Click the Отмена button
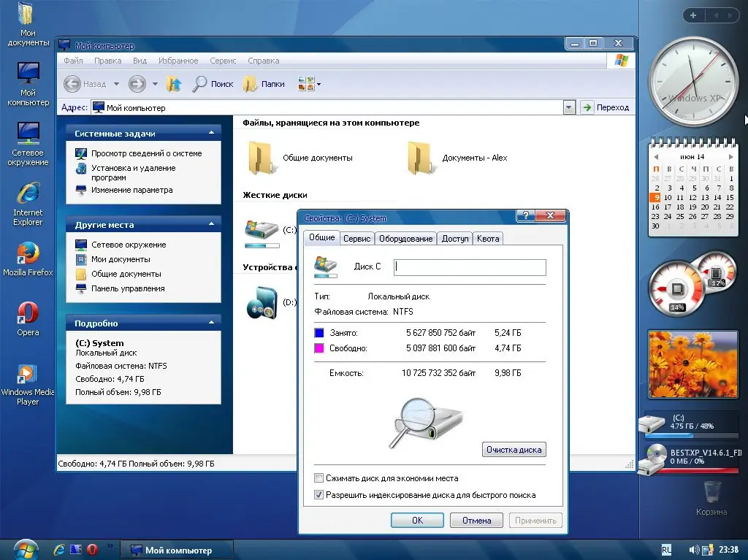This screenshot has height=560, width=748. coord(476,521)
